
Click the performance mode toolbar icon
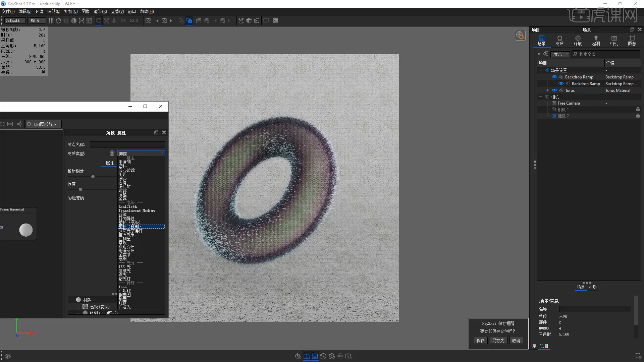tap(58, 21)
